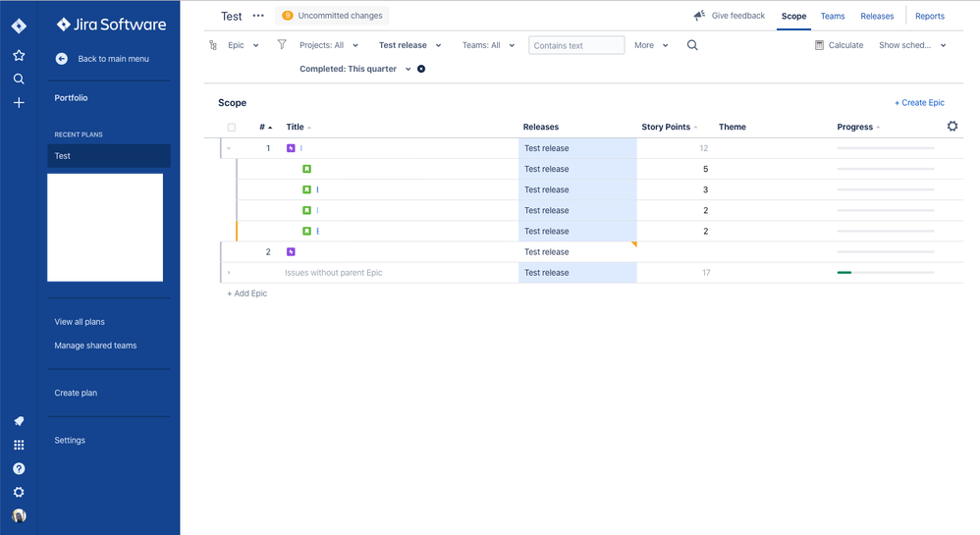The image size is (980, 535).
Task: Switch to the Scope tab
Action: [793, 16]
